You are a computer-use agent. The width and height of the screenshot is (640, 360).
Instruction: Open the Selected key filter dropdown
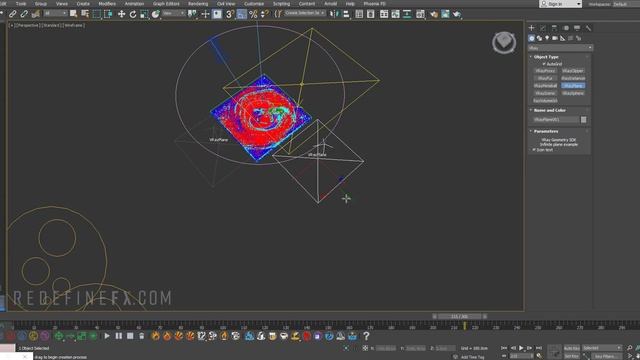(602, 348)
